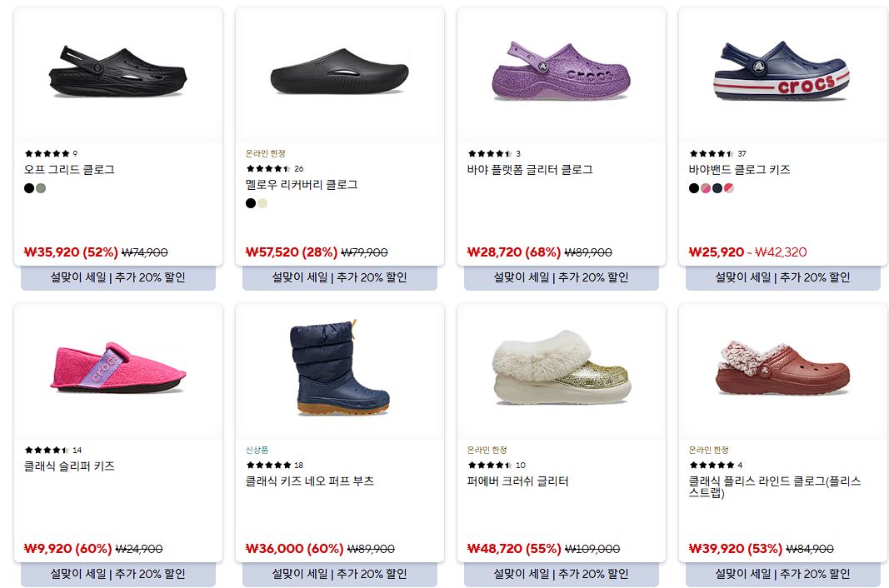The height and width of the screenshot is (588, 889).
Task: Open 클래식 키즈 네오 퍼프 부츠 title link
Action: coord(310,481)
